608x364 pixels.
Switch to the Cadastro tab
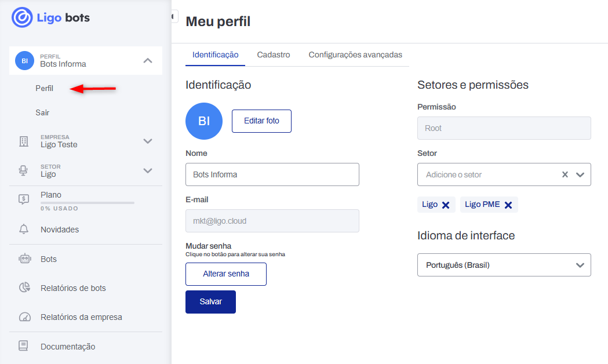[x=274, y=54]
